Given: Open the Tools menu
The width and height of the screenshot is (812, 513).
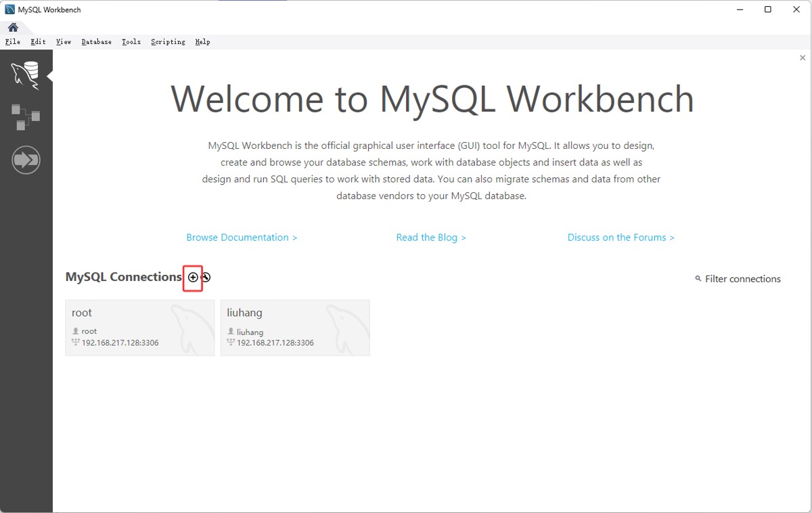Looking at the screenshot, I should (x=131, y=42).
